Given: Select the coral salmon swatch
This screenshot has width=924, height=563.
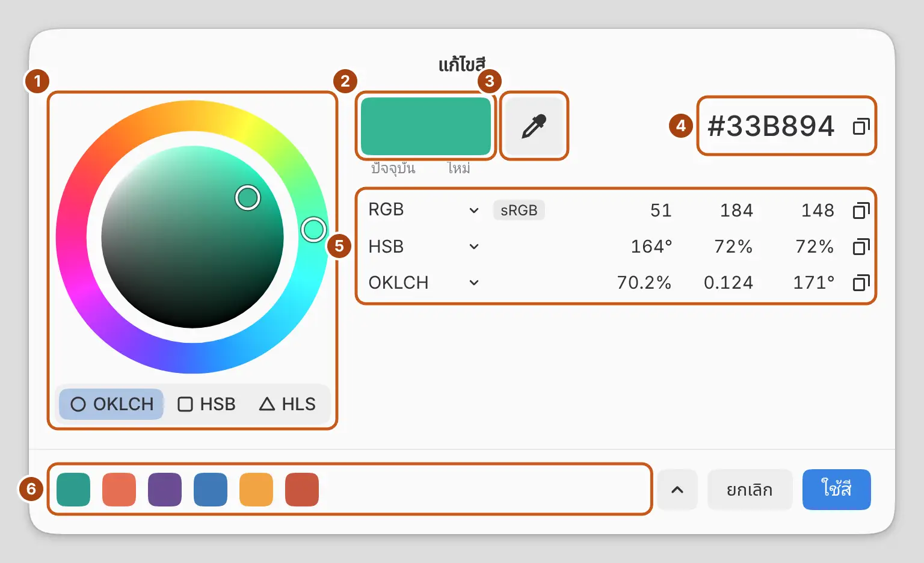Looking at the screenshot, I should 119,490.
